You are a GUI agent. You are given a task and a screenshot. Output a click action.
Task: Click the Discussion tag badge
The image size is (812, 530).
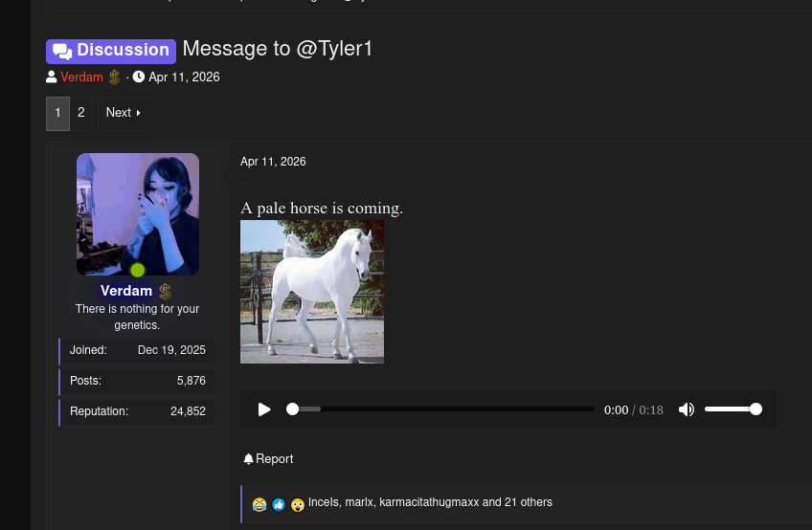click(x=111, y=52)
